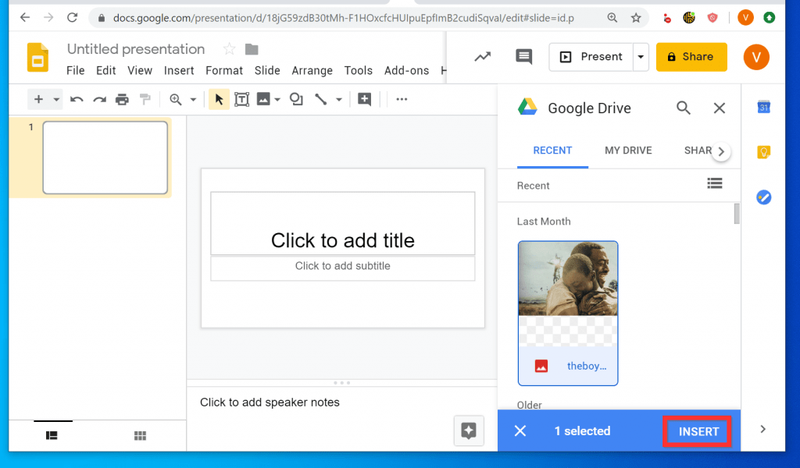The height and width of the screenshot is (468, 800).
Task: Open Google Calendar side panel
Action: (764, 107)
